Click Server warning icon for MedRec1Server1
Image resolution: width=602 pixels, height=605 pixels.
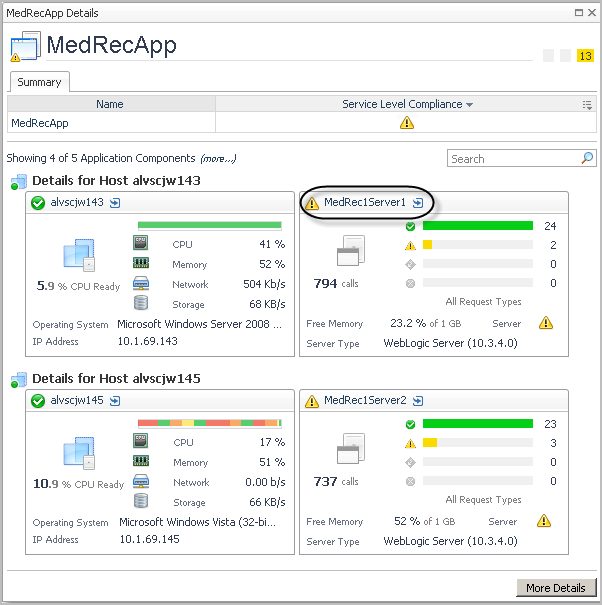tap(545, 323)
